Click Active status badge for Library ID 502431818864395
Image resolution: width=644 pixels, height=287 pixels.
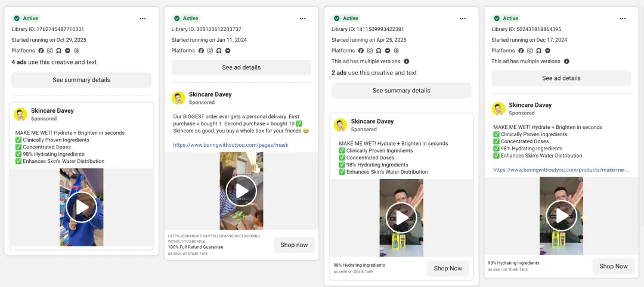tap(506, 18)
